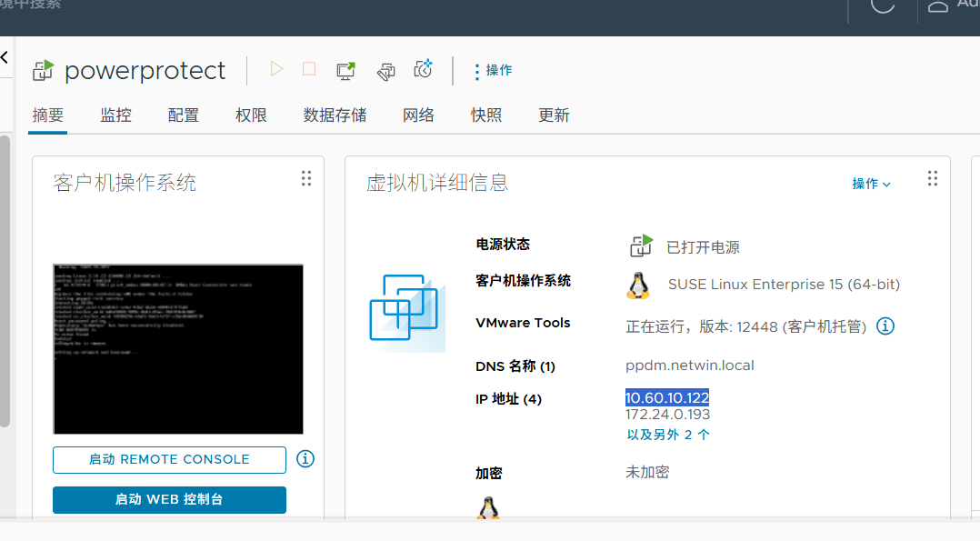Click the VM console screenshot thumbnail

[178, 349]
